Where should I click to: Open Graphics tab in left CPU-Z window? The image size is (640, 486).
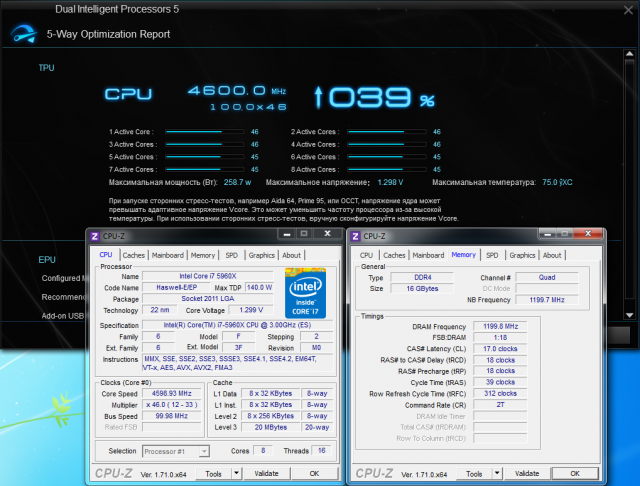[261, 255]
